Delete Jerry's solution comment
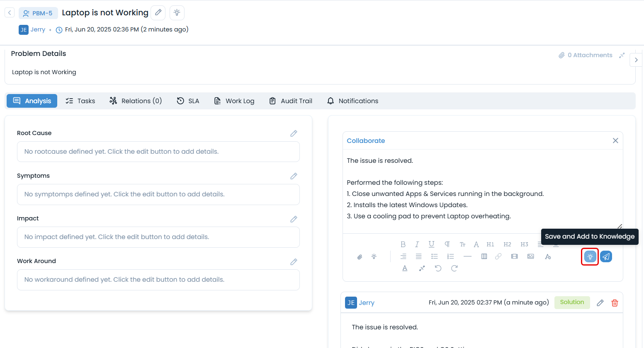The width and height of the screenshot is (644, 348). pos(615,303)
